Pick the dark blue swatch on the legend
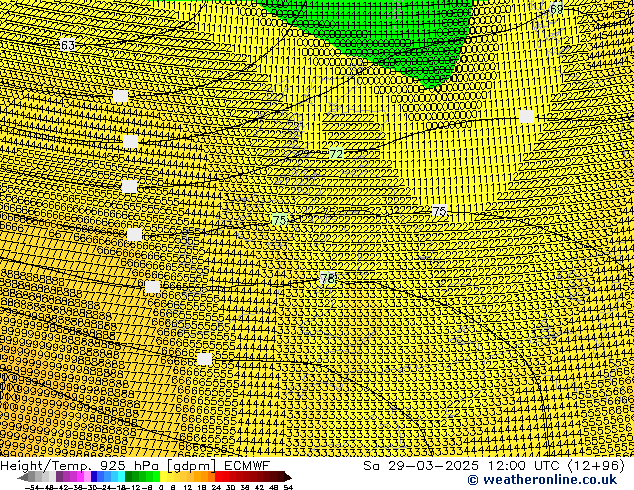 94,477
